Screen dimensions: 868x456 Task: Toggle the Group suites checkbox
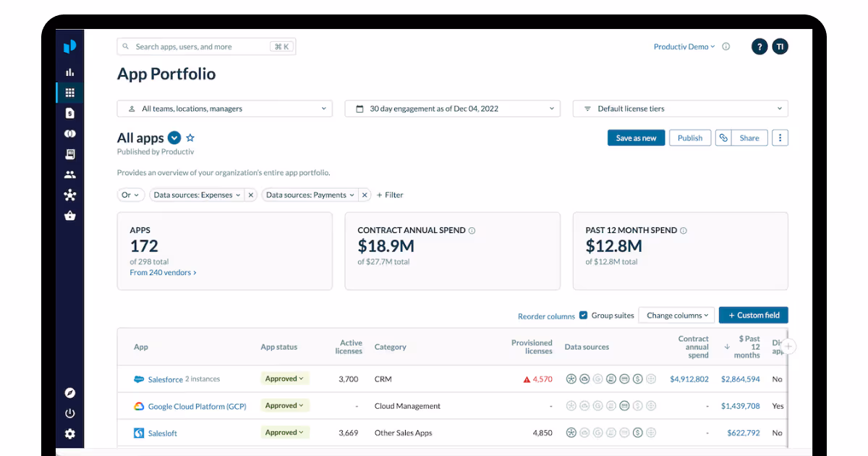click(584, 315)
